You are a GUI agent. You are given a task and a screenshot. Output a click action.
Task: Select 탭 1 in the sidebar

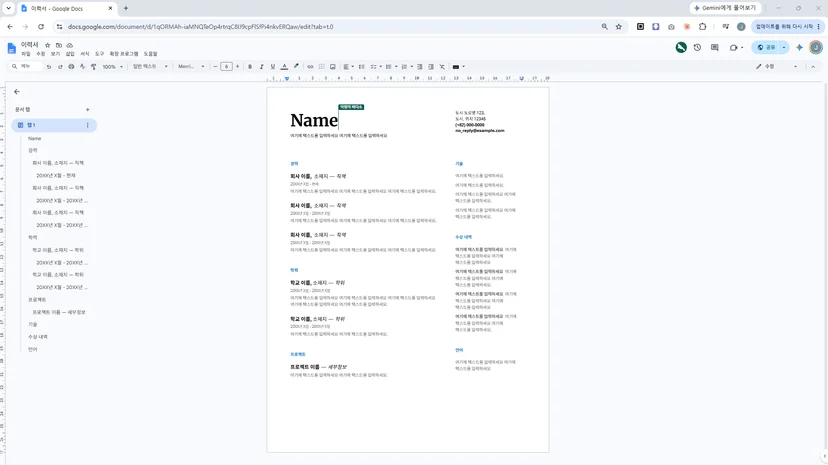54,125
